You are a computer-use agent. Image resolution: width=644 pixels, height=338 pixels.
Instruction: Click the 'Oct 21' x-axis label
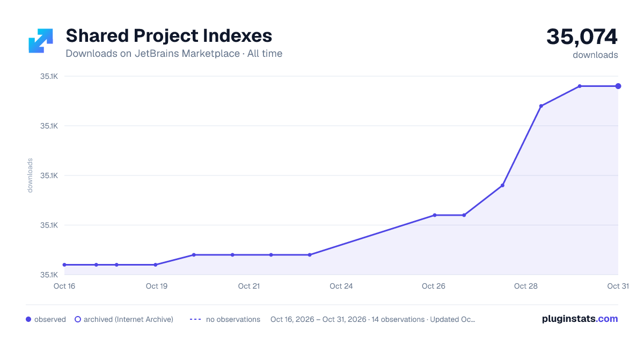pos(249,286)
